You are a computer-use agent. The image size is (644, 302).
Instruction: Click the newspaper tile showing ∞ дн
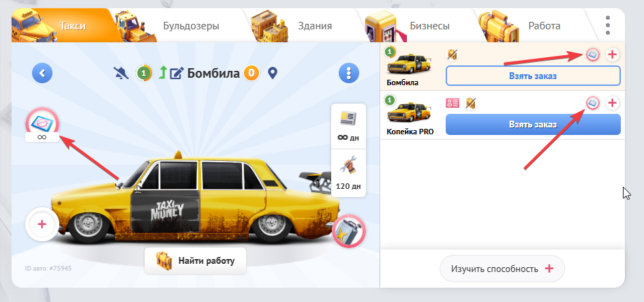tap(349, 124)
